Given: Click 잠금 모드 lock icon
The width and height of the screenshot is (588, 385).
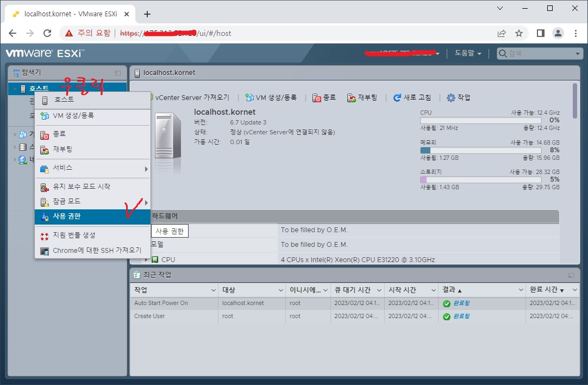Looking at the screenshot, I should [x=45, y=202].
